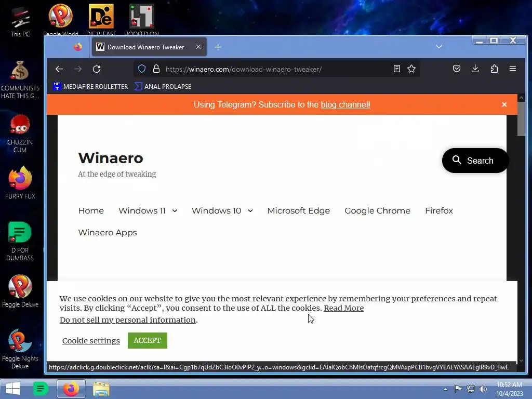532x399 pixels.
Task: Open the Firefox downloads panel
Action: [x=475, y=69]
